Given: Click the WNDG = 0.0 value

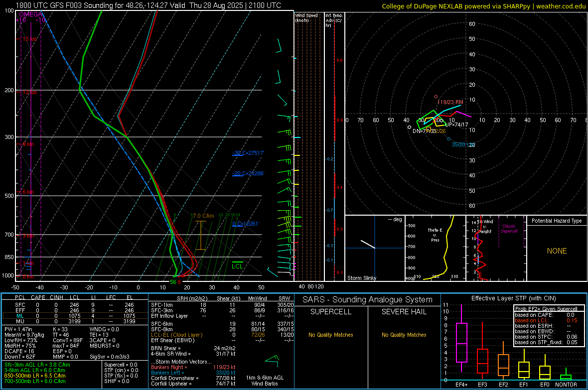Looking at the screenshot, I should point(104,329).
